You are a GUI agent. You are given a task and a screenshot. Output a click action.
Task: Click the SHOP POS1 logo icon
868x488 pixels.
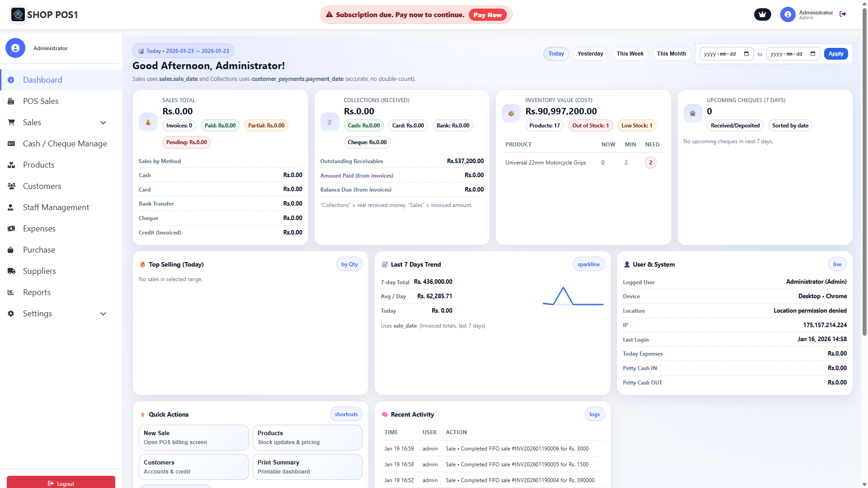pyautogui.click(x=18, y=14)
